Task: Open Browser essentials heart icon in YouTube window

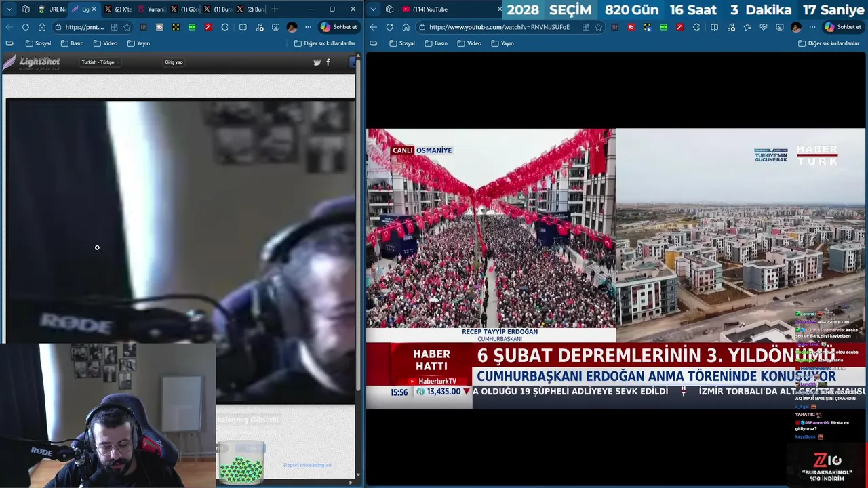Action: tap(763, 27)
